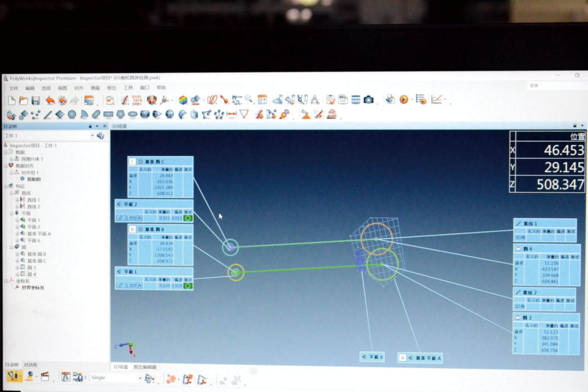
Task: Click the Undo arrow toolbar icon
Action: tap(50, 101)
